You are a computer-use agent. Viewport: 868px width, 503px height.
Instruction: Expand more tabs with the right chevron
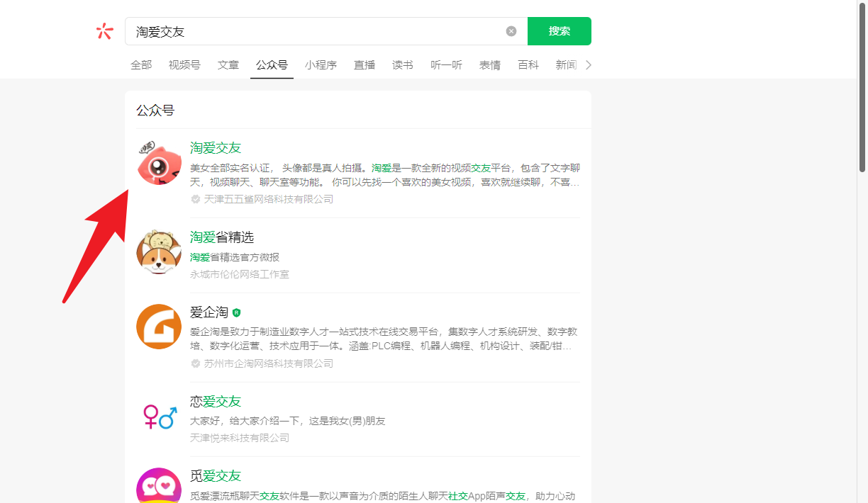click(x=587, y=64)
